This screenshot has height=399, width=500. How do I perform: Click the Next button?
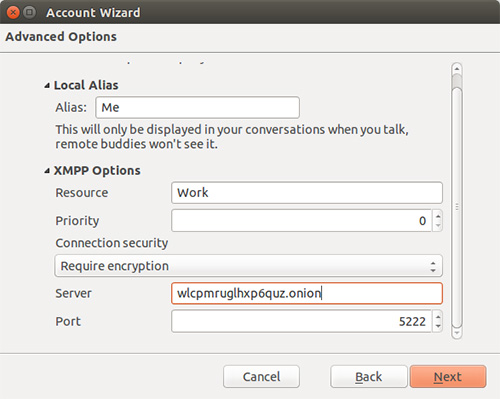[448, 377]
